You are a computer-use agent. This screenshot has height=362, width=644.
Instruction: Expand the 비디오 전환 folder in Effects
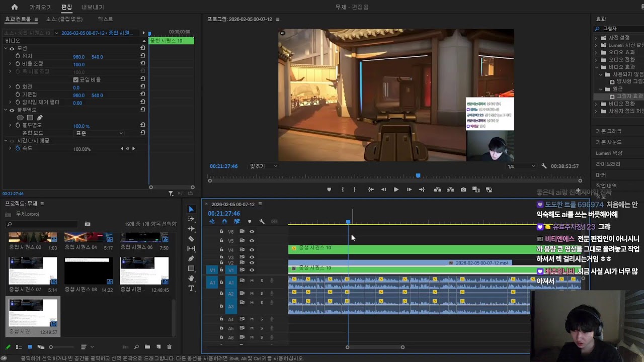click(597, 104)
